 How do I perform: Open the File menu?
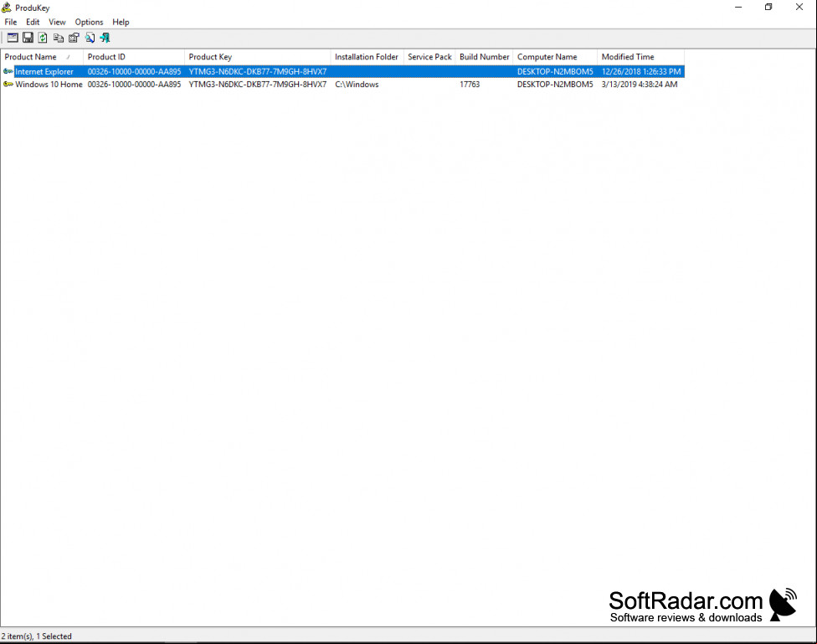(x=11, y=22)
